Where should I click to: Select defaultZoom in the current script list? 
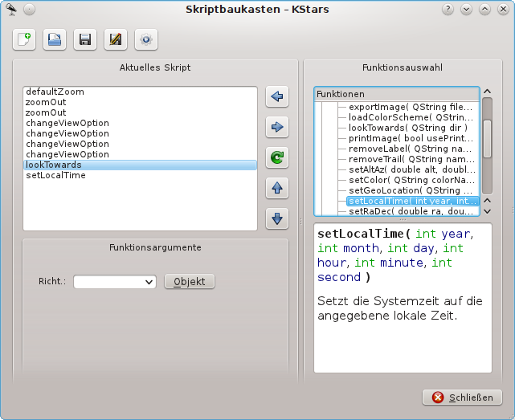point(55,92)
